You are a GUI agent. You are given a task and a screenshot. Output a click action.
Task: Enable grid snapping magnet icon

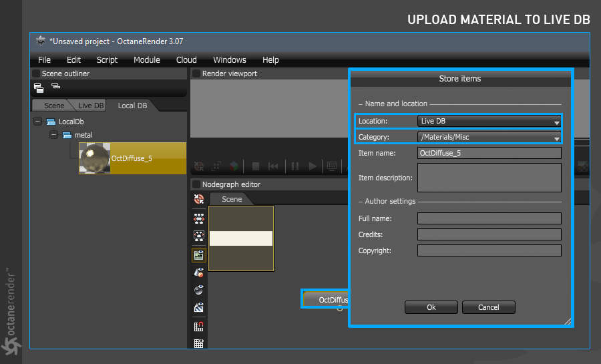199,327
